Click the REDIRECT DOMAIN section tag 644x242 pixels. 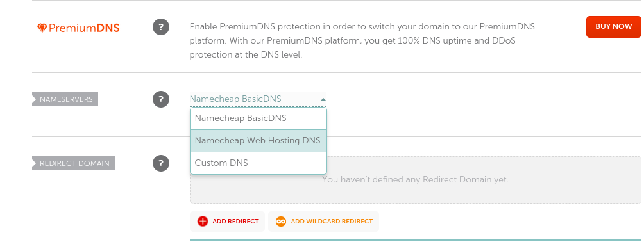click(x=73, y=163)
